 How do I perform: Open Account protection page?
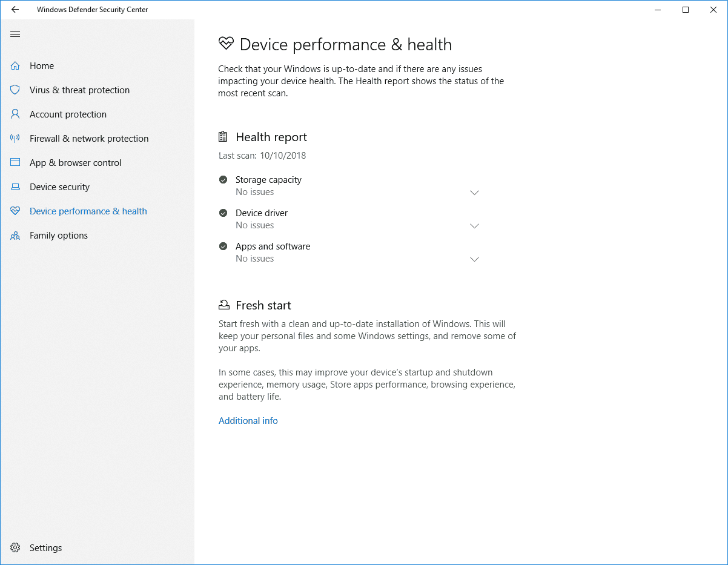68,114
